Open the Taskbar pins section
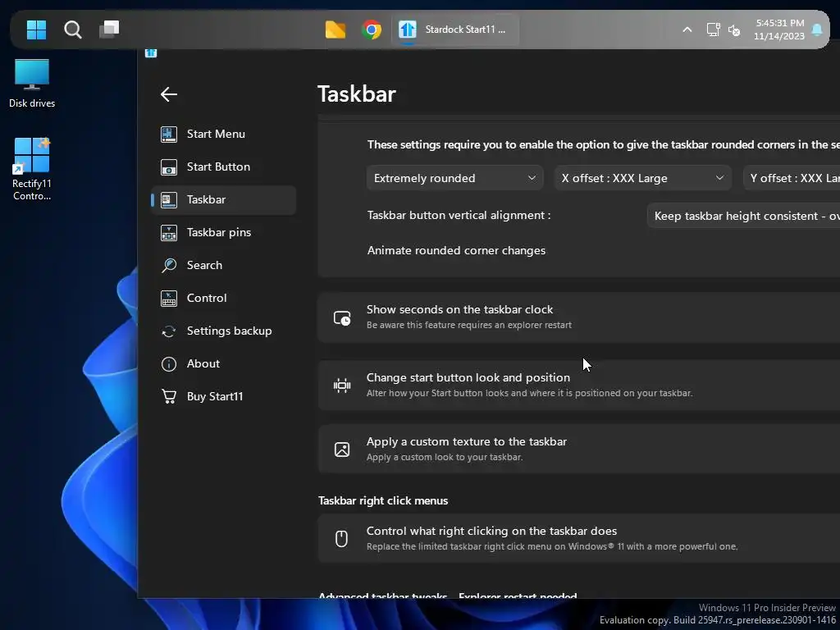The image size is (840, 630). [223, 232]
